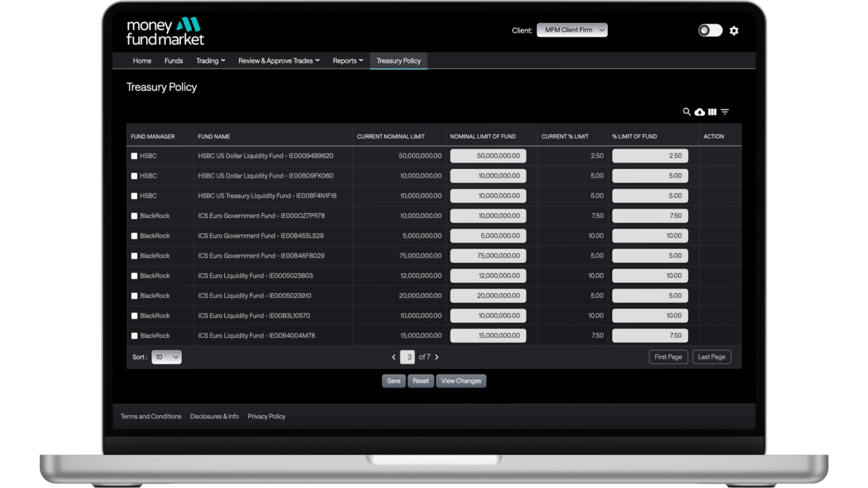
Task: Tick checkbox for ICS Euro Liquidity IE00B4004M78
Action: coord(134,336)
